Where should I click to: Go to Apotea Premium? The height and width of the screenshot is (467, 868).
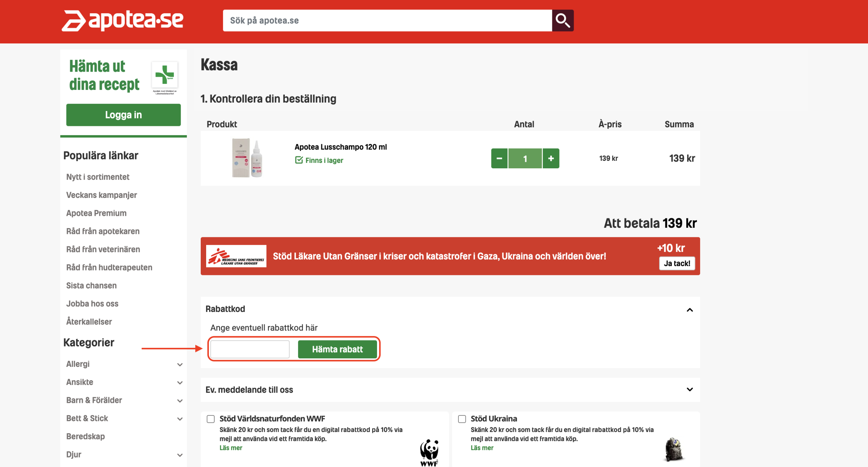coord(96,213)
